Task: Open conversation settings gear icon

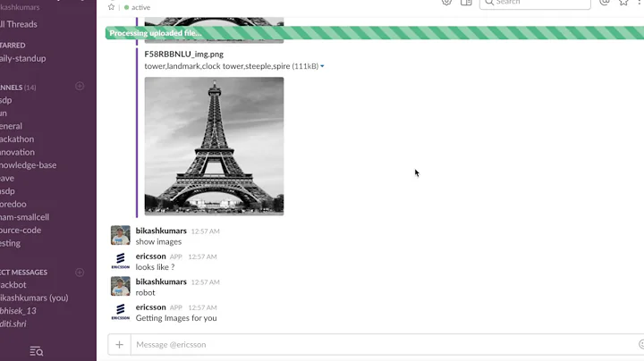Action: click(x=447, y=3)
